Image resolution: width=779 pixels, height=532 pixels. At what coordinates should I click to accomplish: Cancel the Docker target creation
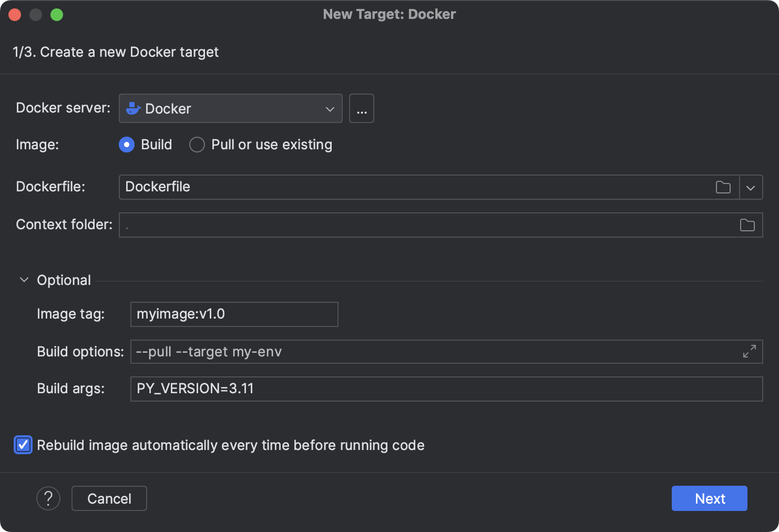(109, 498)
